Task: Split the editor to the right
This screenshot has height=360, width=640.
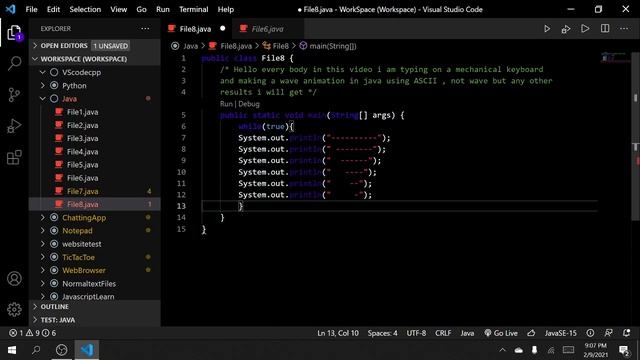Action: 605,29
